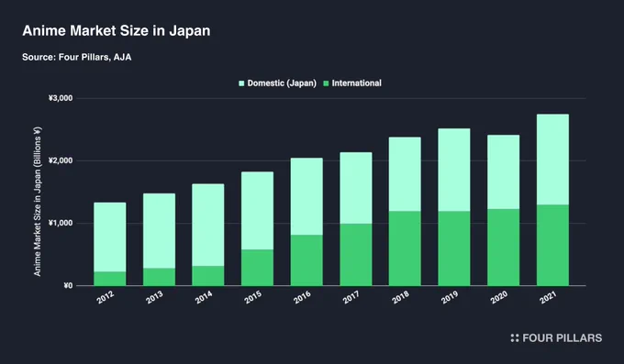Click the Domestic (Japan) legend color swatch
This screenshot has width=624, height=364.
[x=241, y=83]
